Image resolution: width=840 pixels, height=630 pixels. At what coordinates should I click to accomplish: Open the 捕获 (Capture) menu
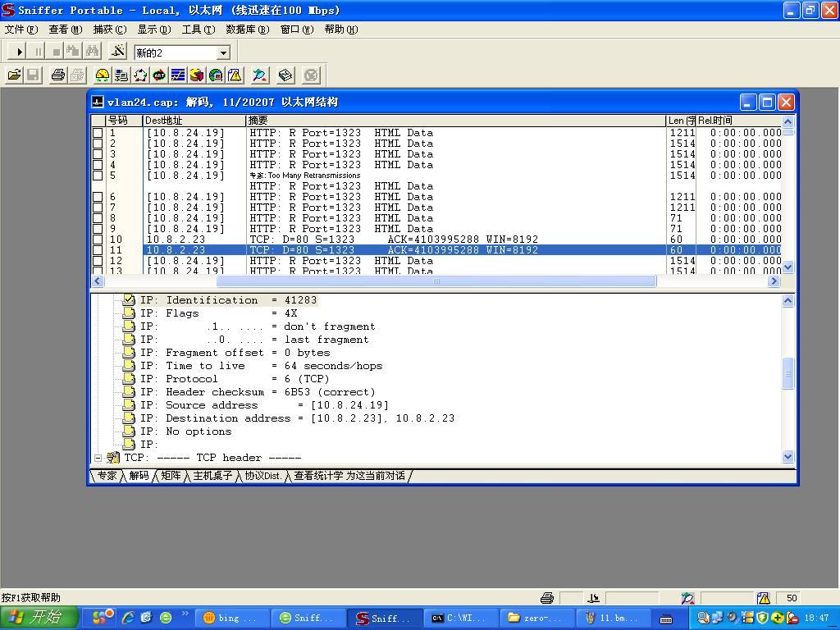click(109, 30)
